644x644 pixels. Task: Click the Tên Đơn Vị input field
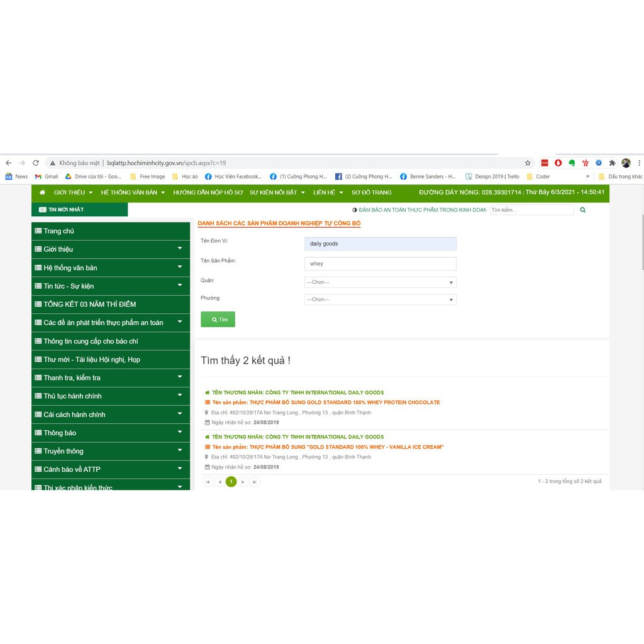point(380,244)
